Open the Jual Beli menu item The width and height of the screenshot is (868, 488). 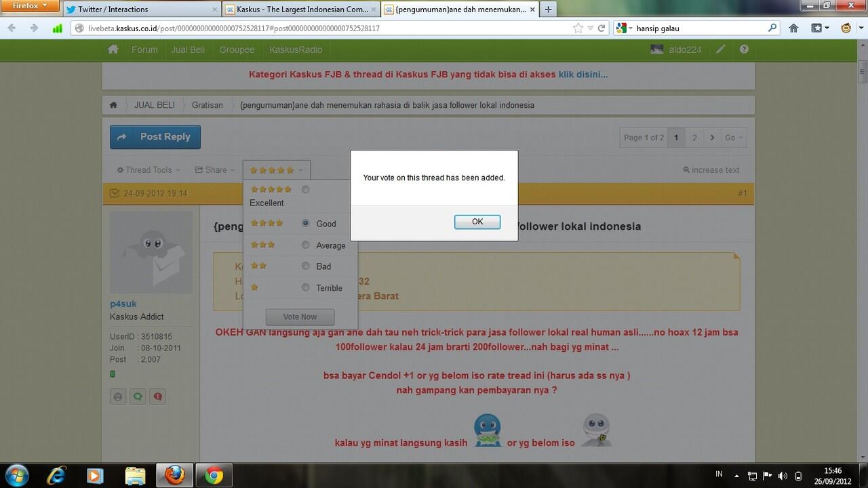(x=189, y=49)
